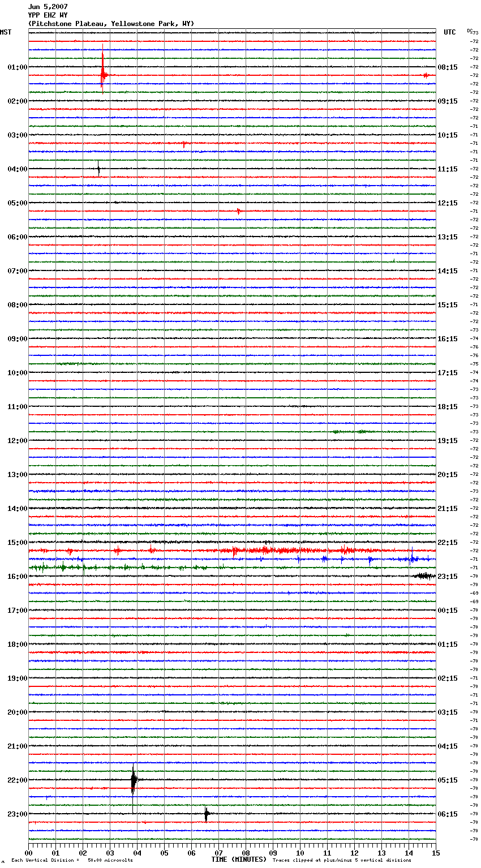Select the MST hour label "06:00"
481x868 pixels.
[17, 237]
